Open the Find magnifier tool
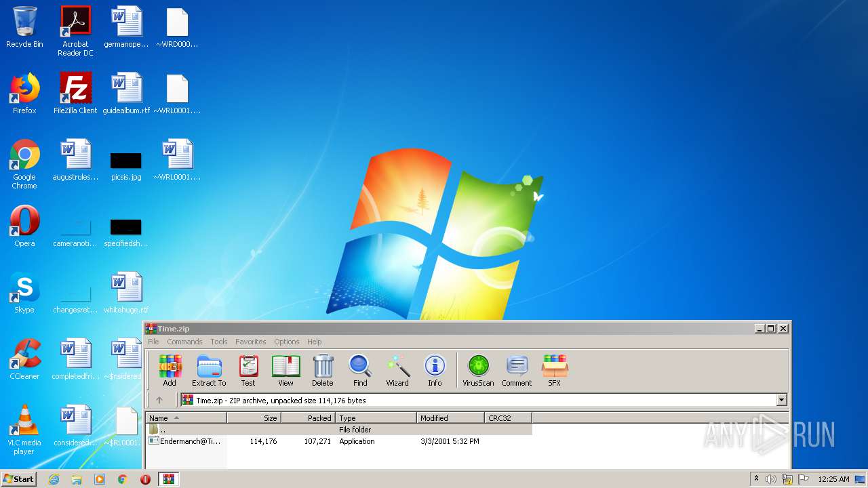The height and width of the screenshot is (488, 868). click(x=360, y=371)
